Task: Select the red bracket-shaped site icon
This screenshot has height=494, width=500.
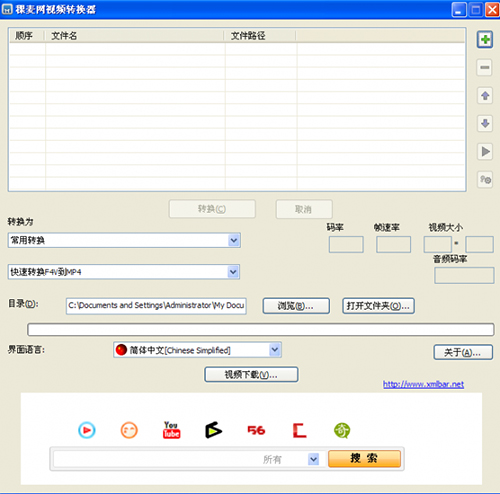Action: (299, 430)
